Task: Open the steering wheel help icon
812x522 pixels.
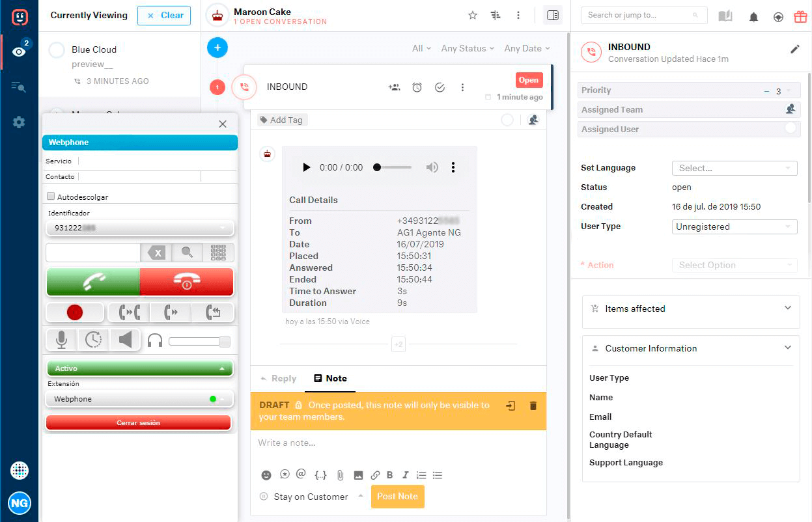Action: (778, 17)
